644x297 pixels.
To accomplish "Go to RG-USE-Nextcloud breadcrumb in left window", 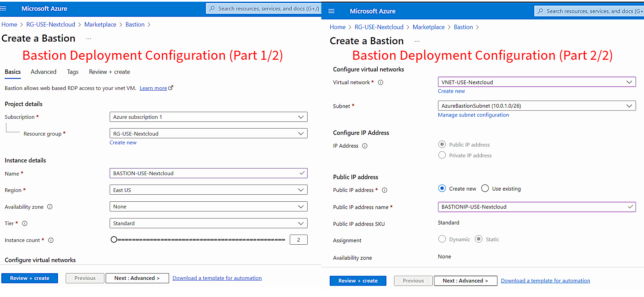I will point(51,24).
